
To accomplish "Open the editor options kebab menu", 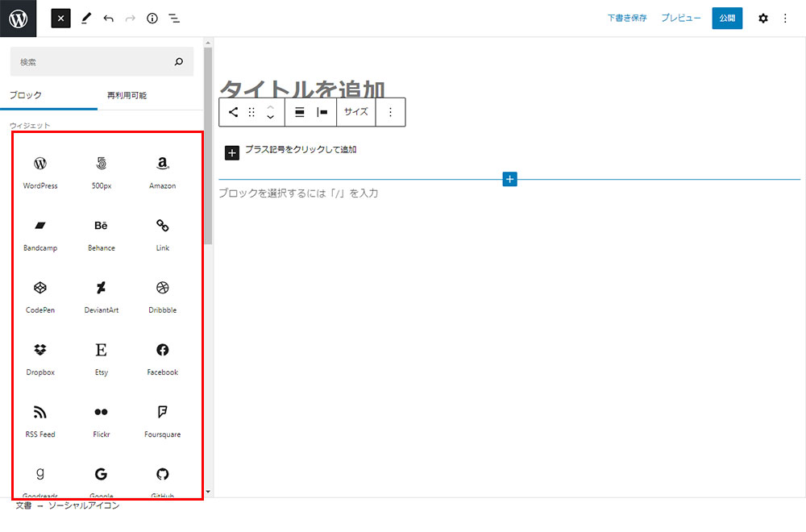I will 786,18.
